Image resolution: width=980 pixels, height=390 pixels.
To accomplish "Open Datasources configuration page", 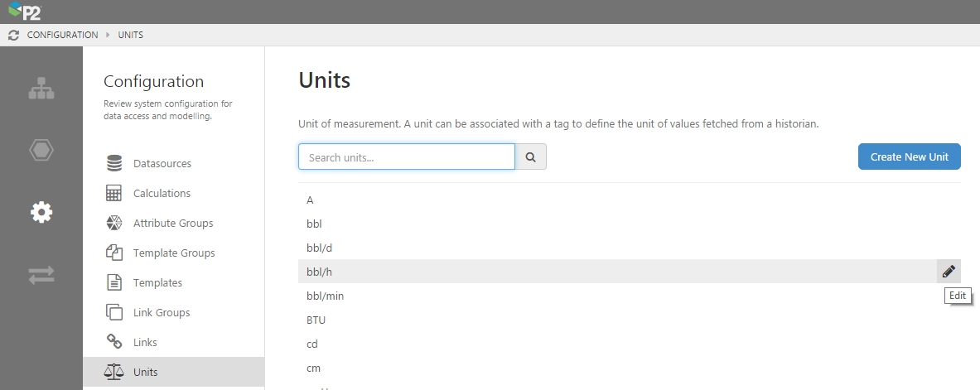I will pyautogui.click(x=162, y=164).
